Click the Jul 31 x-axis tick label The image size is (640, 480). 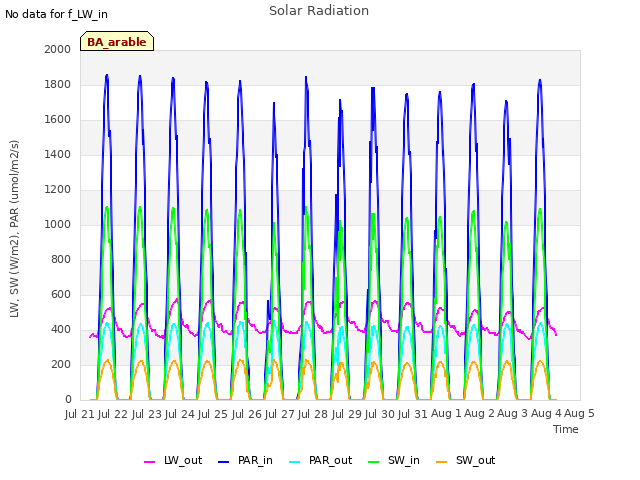413,414
